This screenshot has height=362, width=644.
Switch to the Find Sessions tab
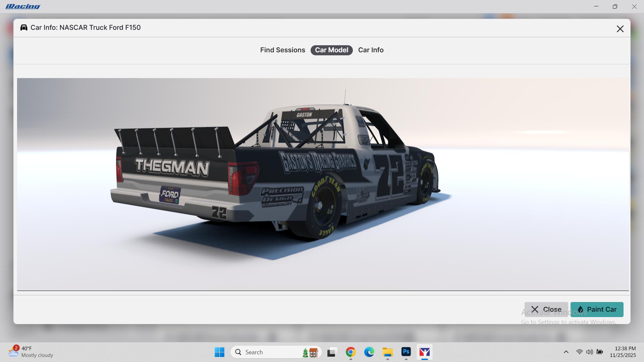pos(282,50)
